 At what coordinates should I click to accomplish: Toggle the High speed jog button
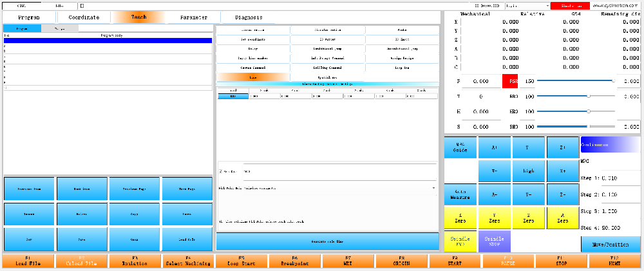click(x=529, y=171)
